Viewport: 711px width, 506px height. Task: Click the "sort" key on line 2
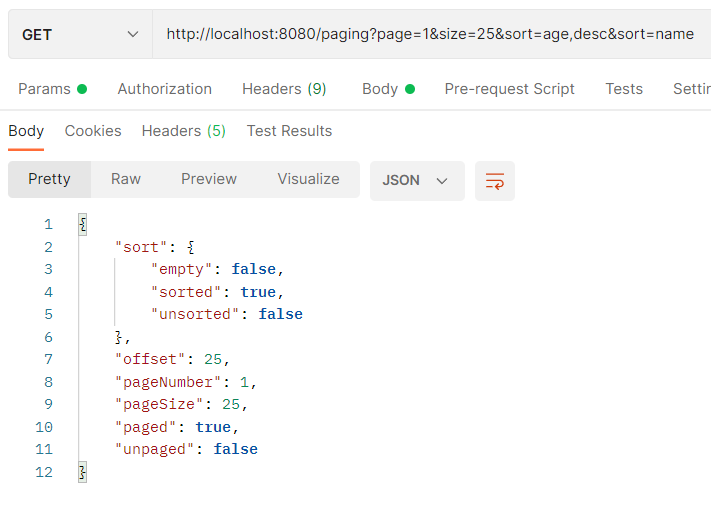pos(141,248)
